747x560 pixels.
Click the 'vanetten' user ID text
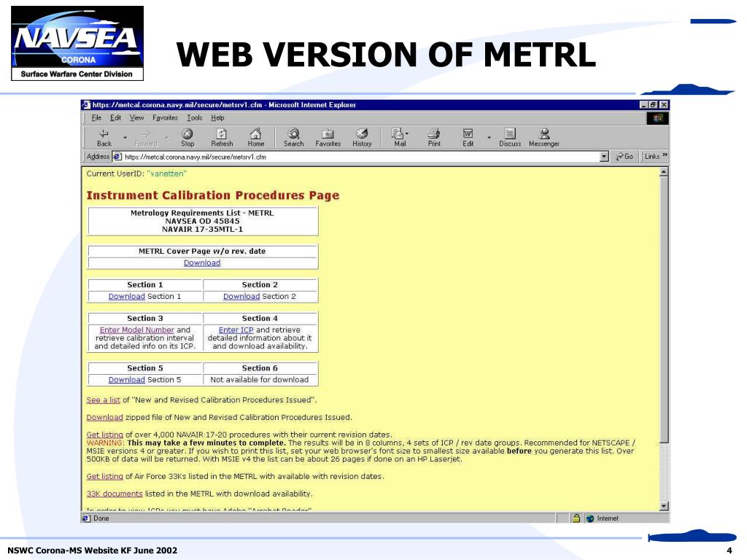167,174
